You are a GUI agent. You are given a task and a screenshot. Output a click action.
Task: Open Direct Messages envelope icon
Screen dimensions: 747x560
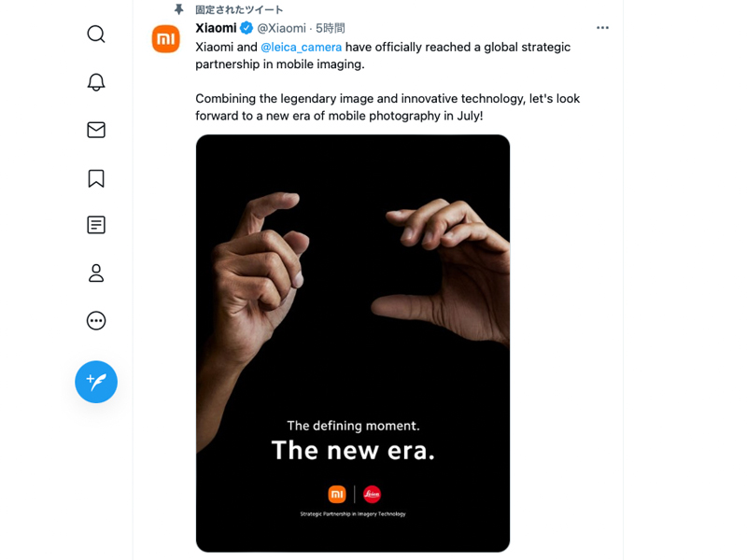tap(96, 130)
